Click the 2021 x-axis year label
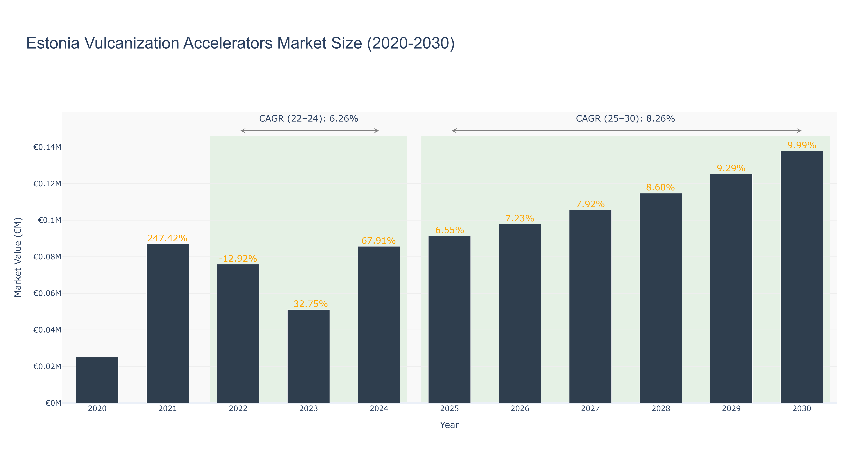 (x=167, y=409)
